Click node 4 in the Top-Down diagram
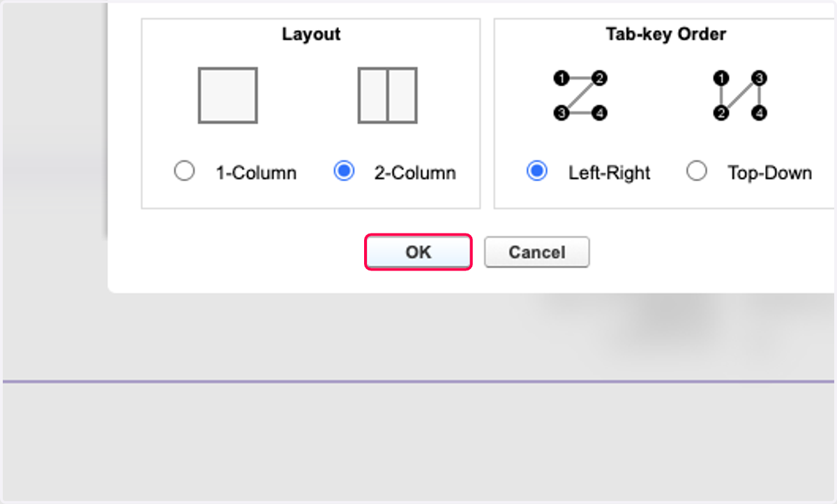Screen dimensions: 837x504 coord(760,112)
